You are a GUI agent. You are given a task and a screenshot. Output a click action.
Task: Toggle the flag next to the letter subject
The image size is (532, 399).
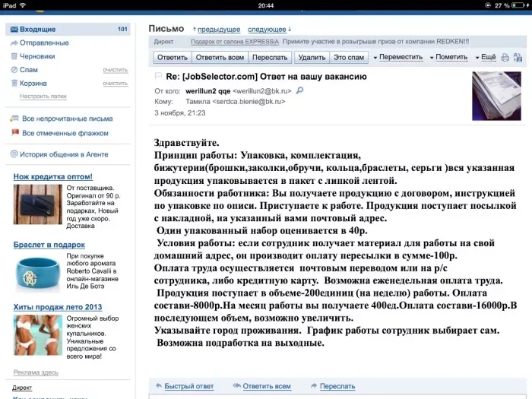158,76
